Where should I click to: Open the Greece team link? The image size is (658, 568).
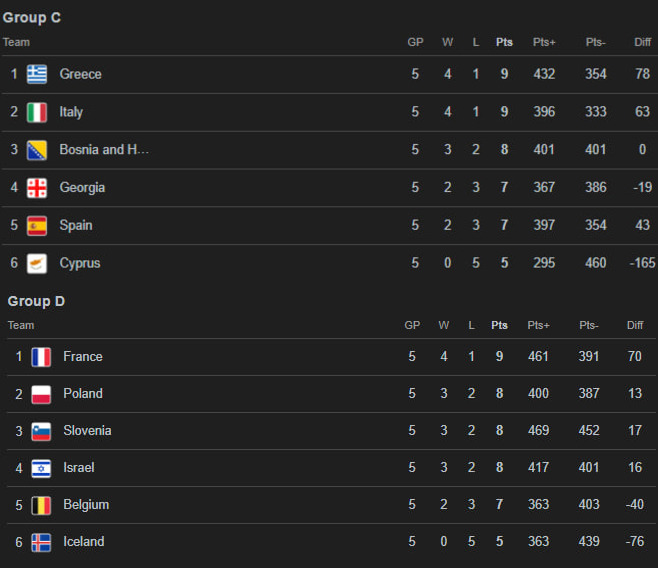coord(80,74)
